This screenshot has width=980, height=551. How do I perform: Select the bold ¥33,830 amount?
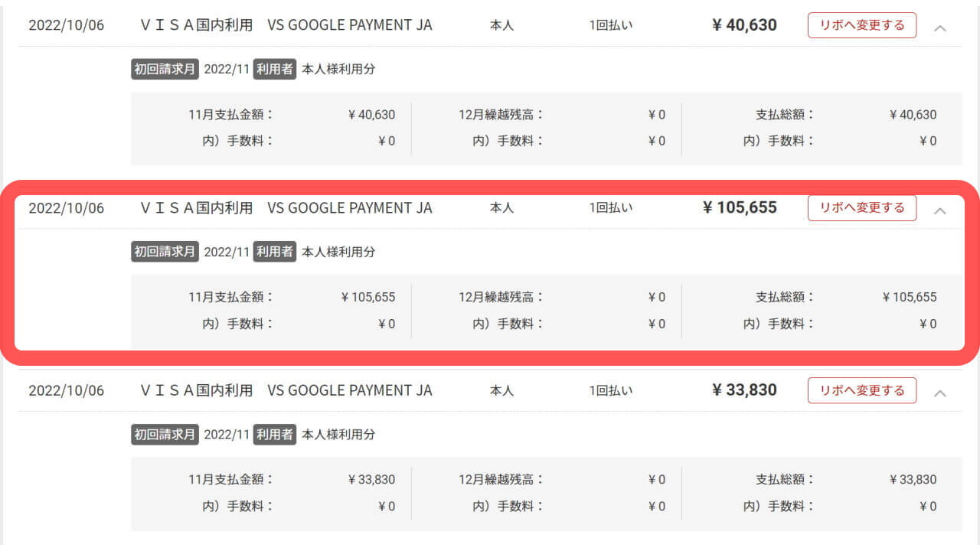744,390
